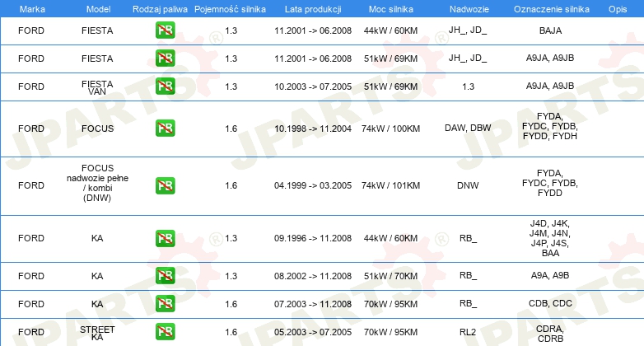Click Nadwozie value '1.3' in FIESTA VAN row
The width and height of the screenshot is (644, 346).
click(x=468, y=86)
